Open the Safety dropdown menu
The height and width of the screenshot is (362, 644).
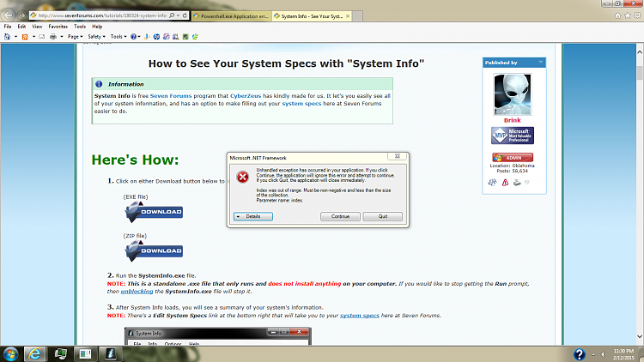point(96,37)
